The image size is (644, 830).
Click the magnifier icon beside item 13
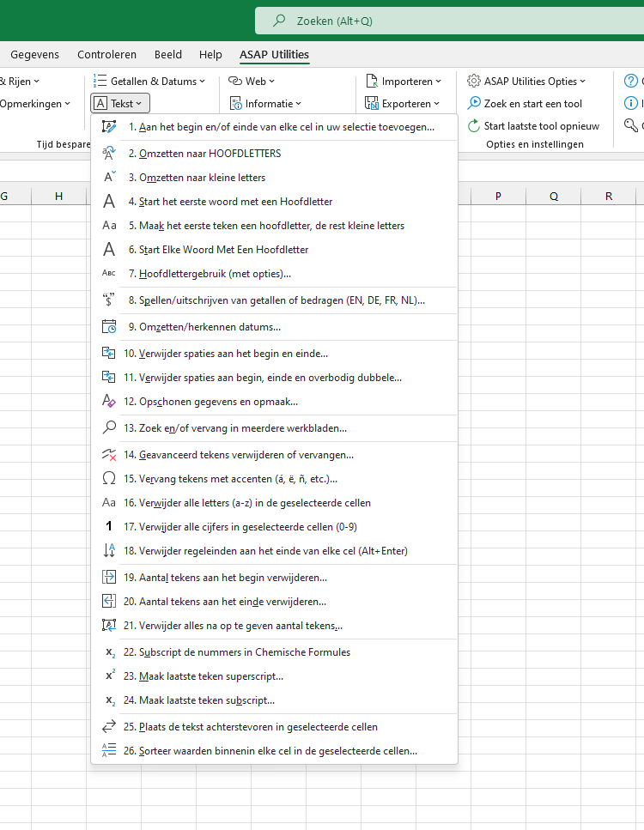(108, 427)
